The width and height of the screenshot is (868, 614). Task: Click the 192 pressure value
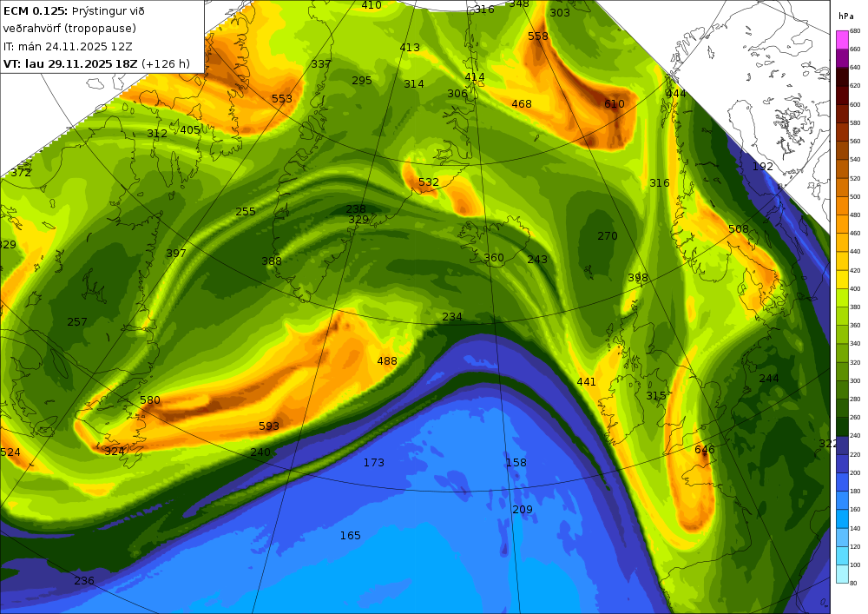(x=763, y=166)
